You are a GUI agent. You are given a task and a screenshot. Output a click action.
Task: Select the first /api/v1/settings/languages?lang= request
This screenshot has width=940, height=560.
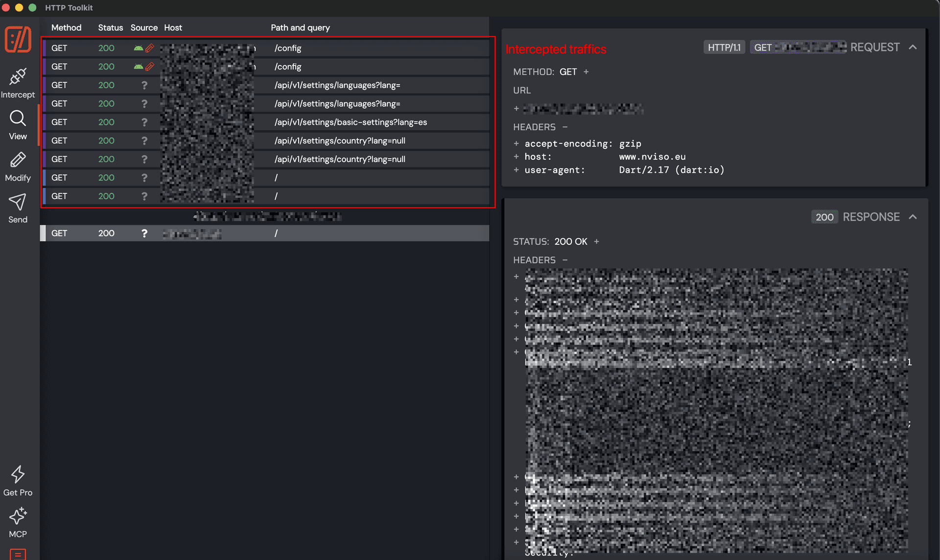266,85
